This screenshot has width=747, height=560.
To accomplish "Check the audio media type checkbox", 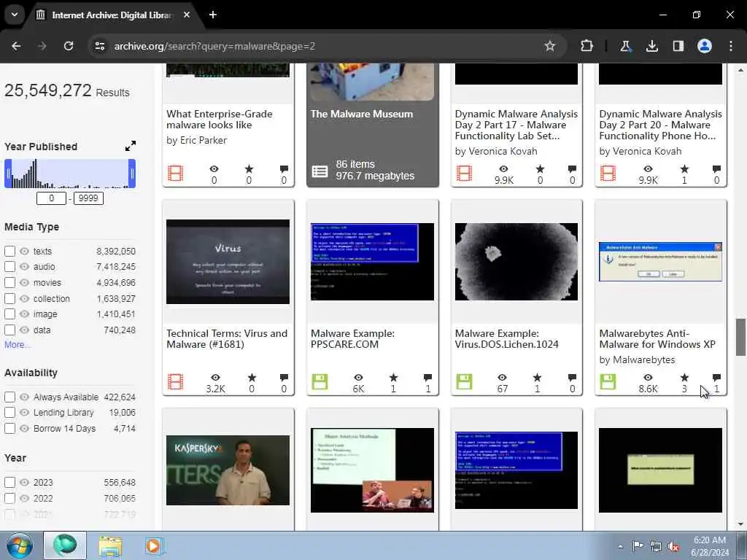I will click(9, 267).
